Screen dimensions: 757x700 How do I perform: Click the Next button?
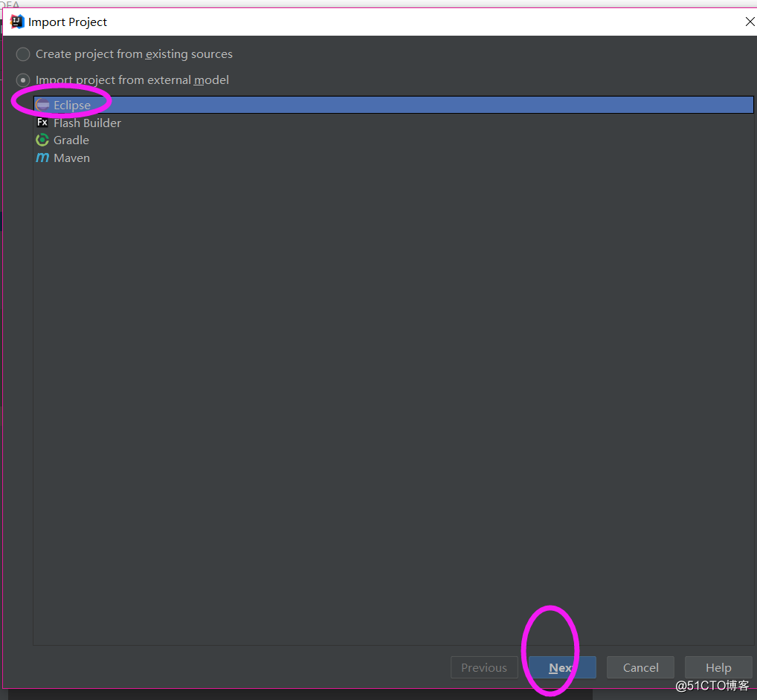click(x=562, y=668)
